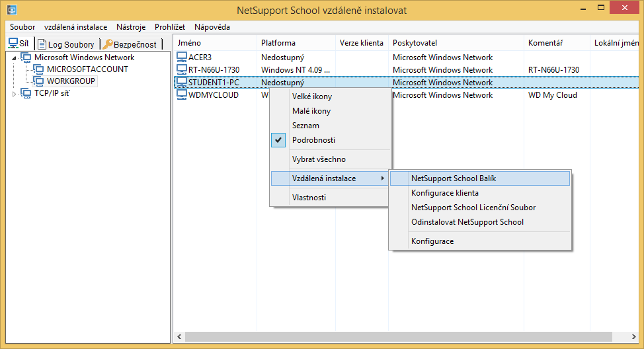Click the WDMYCLOUD computer icon
Image resolution: width=644 pixels, height=349 pixels.
(182, 95)
